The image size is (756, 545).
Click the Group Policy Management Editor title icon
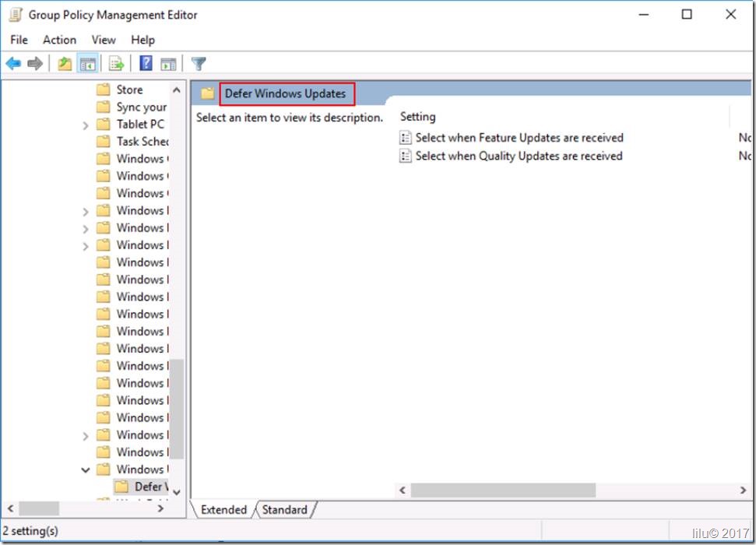click(16, 15)
